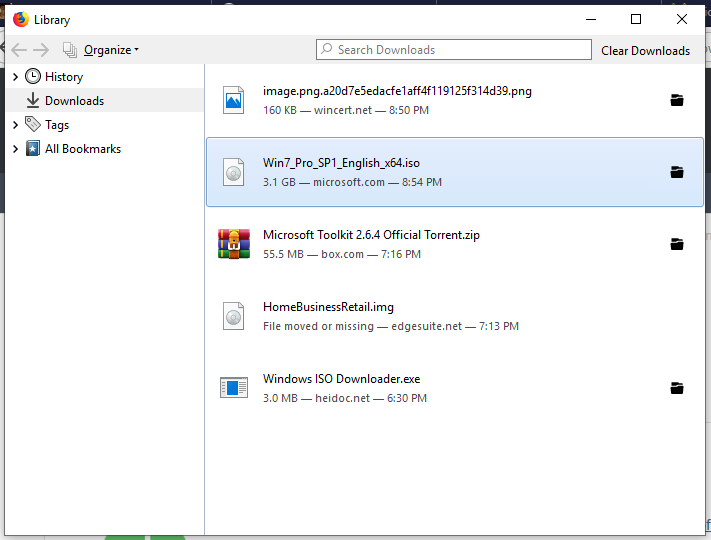The height and width of the screenshot is (540, 711).
Task: Click the History clock icon
Action: click(33, 76)
